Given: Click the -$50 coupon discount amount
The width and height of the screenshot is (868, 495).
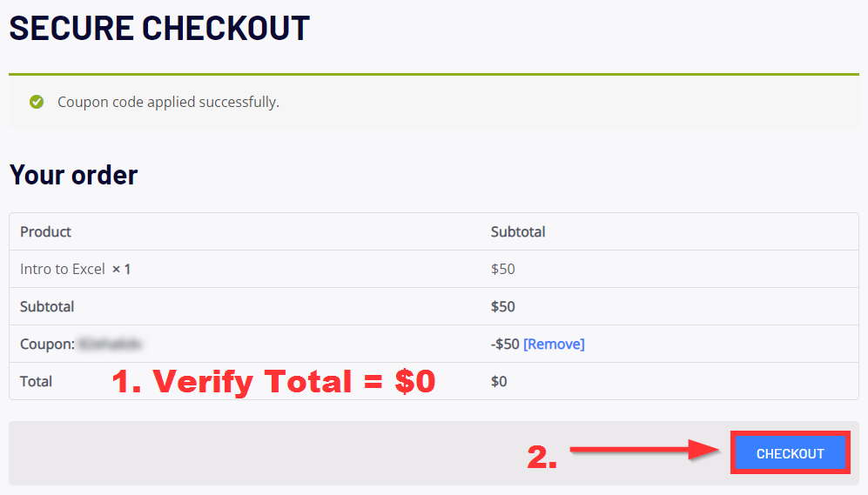Looking at the screenshot, I should [x=505, y=344].
